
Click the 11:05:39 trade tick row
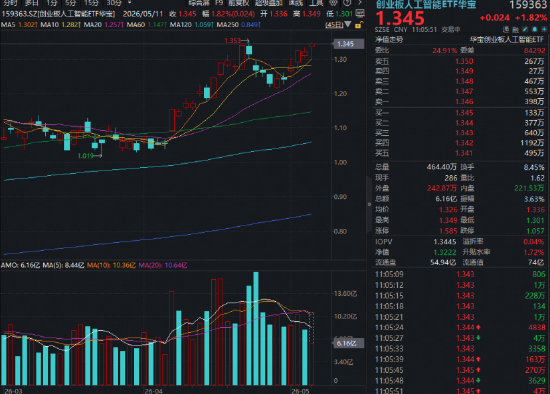click(x=460, y=359)
